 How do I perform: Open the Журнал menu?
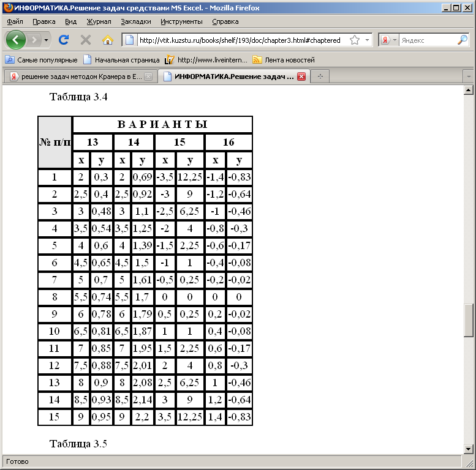click(99, 22)
